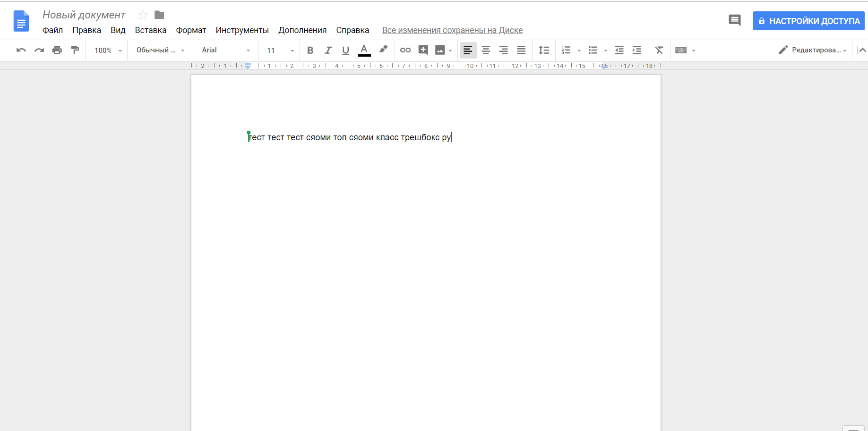
Task: Click the insert image icon
Action: [x=440, y=50]
